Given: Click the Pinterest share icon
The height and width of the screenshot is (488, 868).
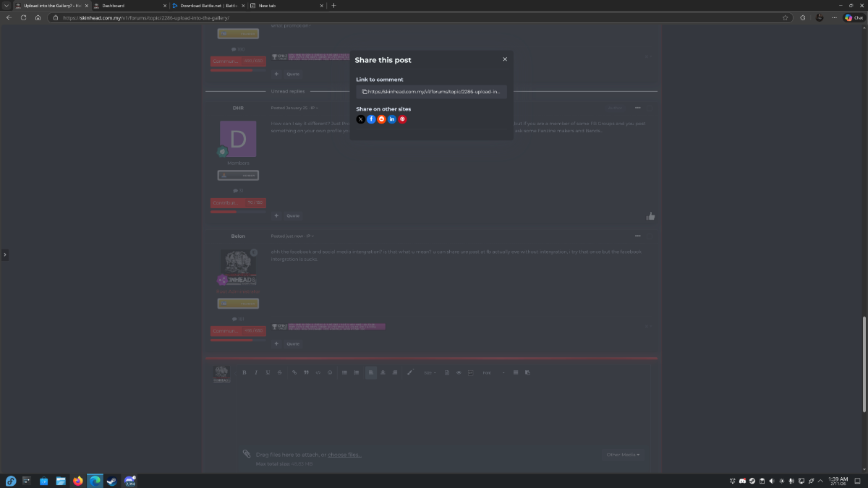Looking at the screenshot, I should point(402,119).
